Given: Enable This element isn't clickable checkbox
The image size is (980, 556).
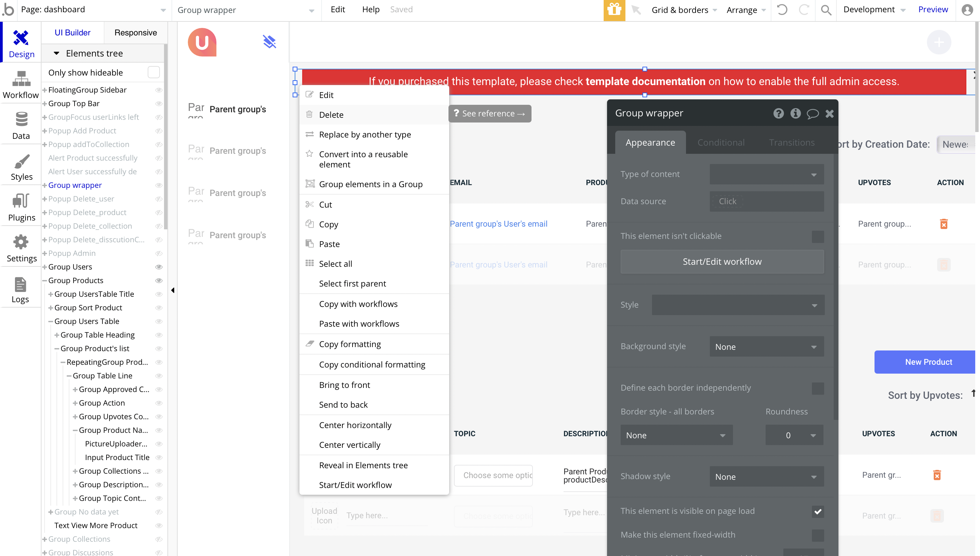Looking at the screenshot, I should click(x=817, y=236).
